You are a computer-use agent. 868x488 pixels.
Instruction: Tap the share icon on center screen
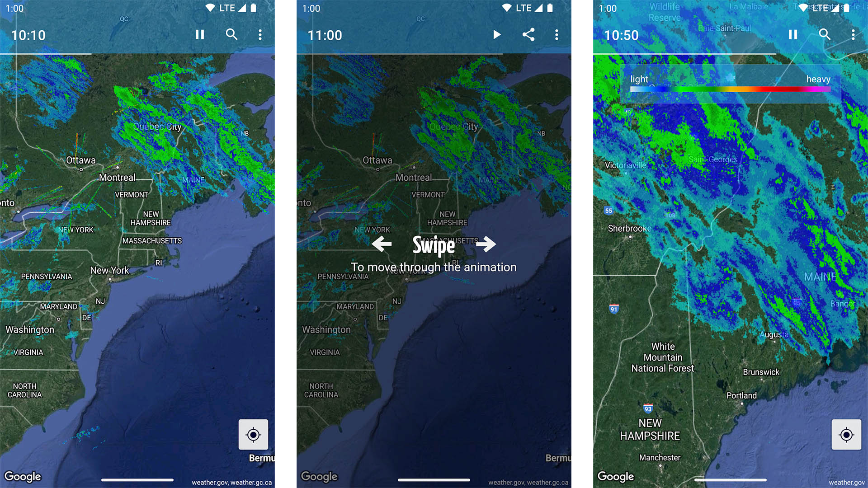(x=527, y=34)
